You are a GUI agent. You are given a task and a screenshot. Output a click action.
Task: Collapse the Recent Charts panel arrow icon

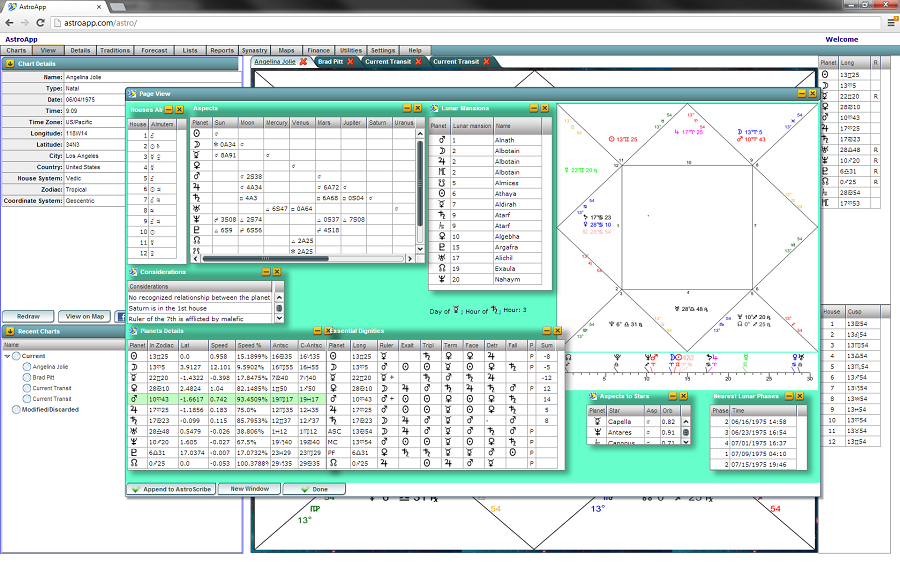(x=9, y=331)
